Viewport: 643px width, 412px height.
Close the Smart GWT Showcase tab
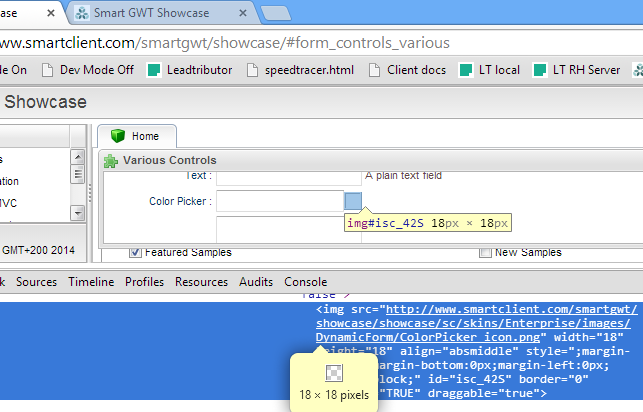pyautogui.click(x=241, y=13)
